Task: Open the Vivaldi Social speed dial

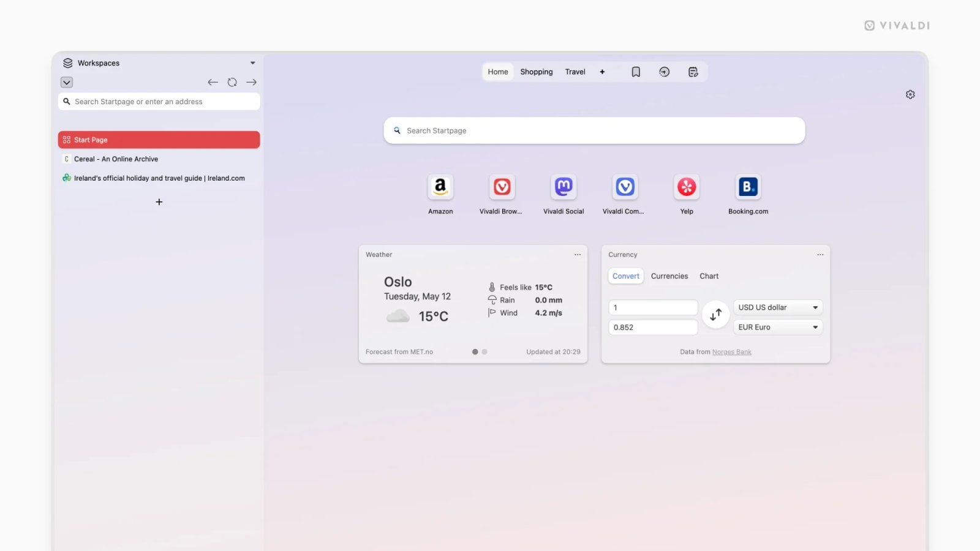Action: click(563, 187)
